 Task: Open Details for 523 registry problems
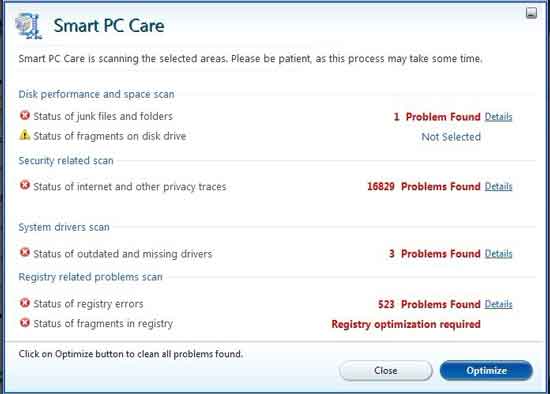(x=498, y=304)
